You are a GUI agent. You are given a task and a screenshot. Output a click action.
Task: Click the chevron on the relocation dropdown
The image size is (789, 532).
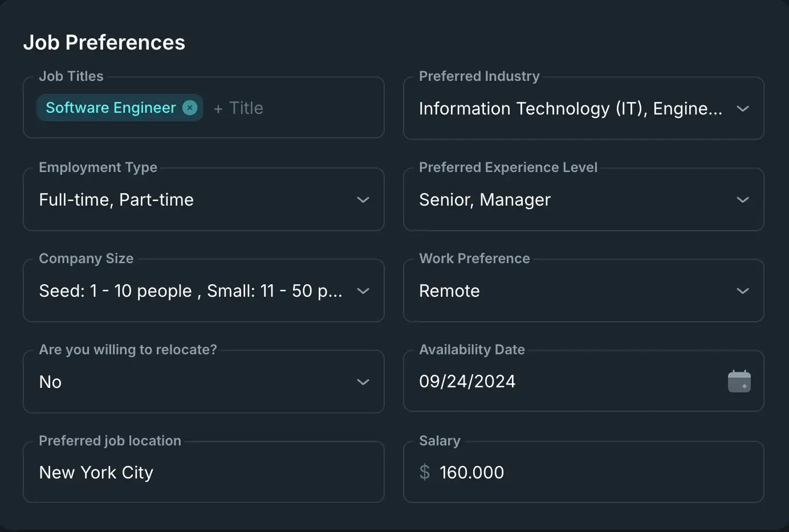[363, 382]
